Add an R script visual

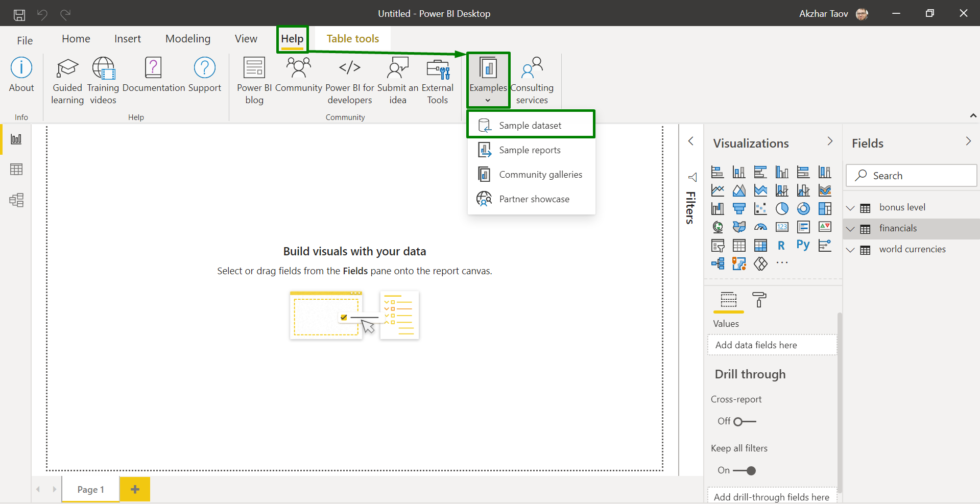point(781,246)
